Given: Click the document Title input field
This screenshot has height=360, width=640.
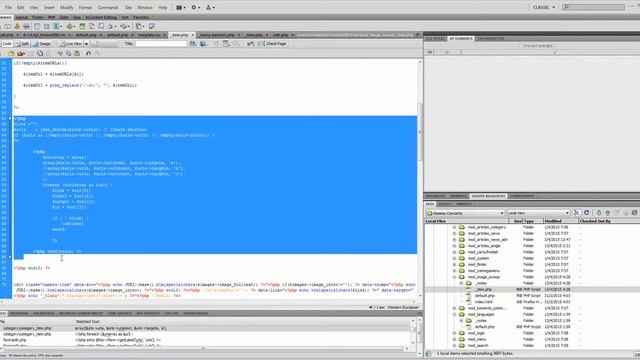Looking at the screenshot, I should (x=161, y=44).
